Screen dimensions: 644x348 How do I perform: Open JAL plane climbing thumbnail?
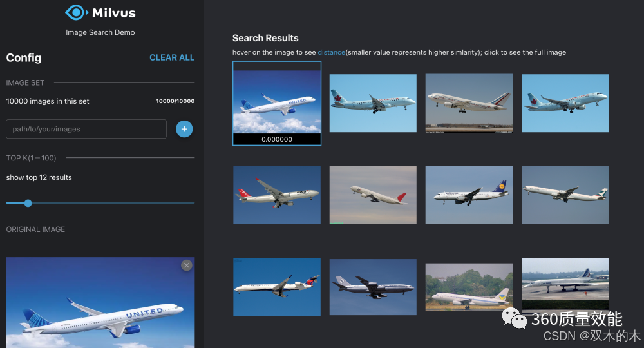[x=373, y=195]
